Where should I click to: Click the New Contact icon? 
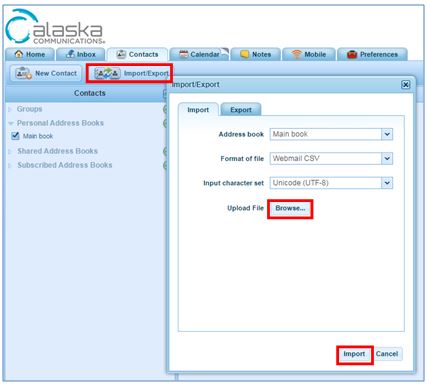(23, 73)
